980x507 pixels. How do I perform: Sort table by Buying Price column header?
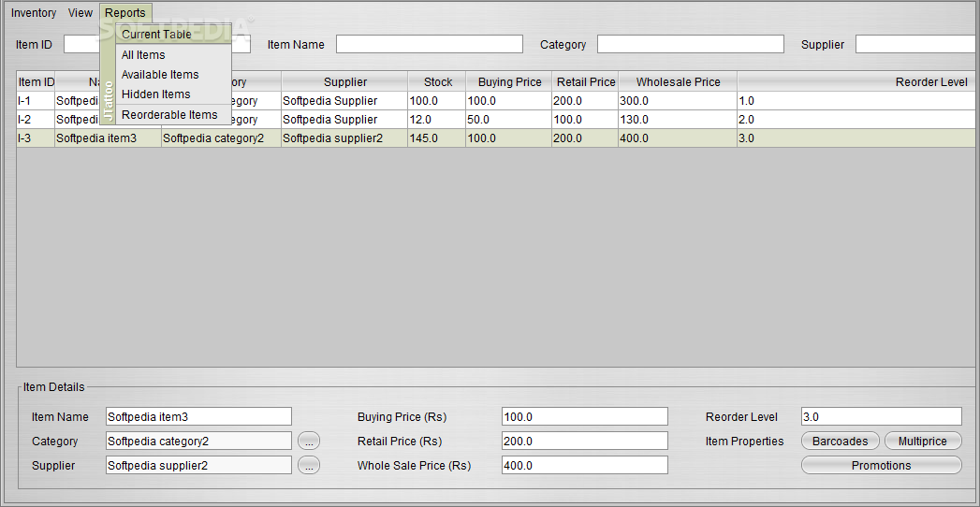[x=509, y=81]
